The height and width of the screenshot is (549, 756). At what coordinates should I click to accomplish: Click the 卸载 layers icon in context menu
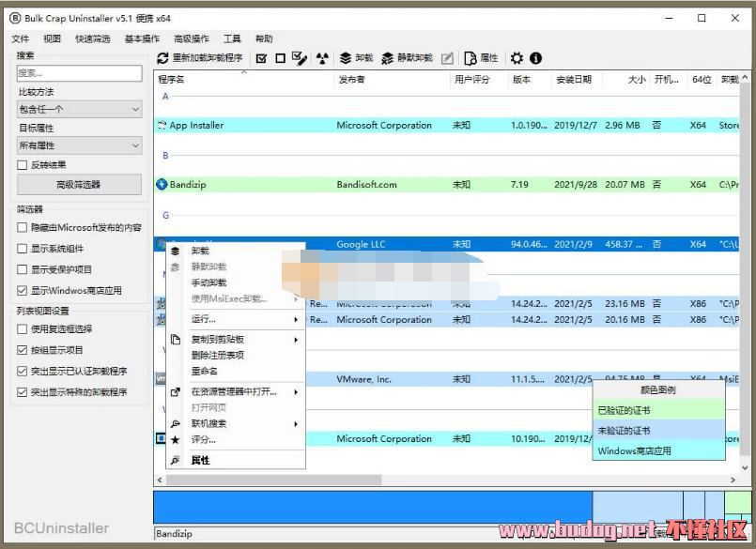coord(175,252)
